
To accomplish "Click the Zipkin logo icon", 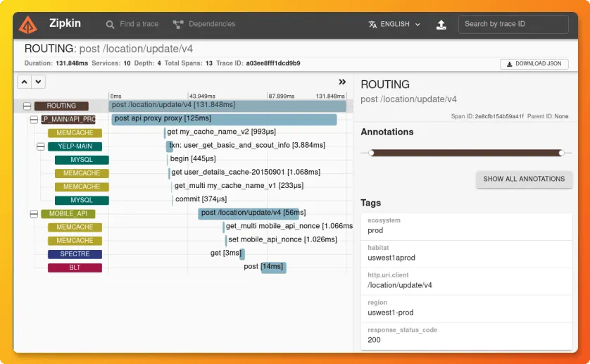I will pos(29,25).
